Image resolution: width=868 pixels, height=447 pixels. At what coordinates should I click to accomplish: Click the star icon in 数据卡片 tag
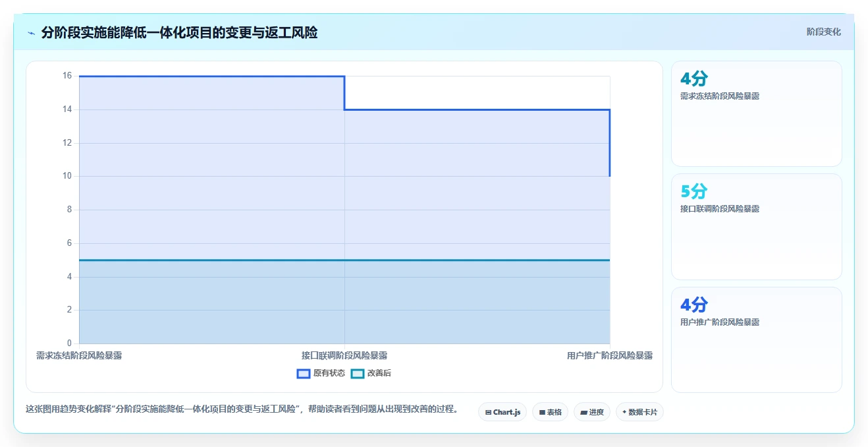624,412
